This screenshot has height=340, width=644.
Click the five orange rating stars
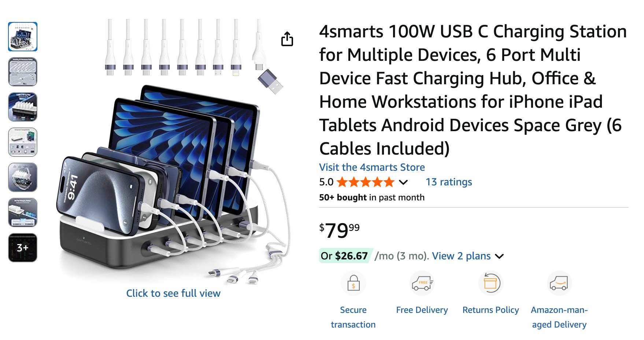click(x=365, y=182)
